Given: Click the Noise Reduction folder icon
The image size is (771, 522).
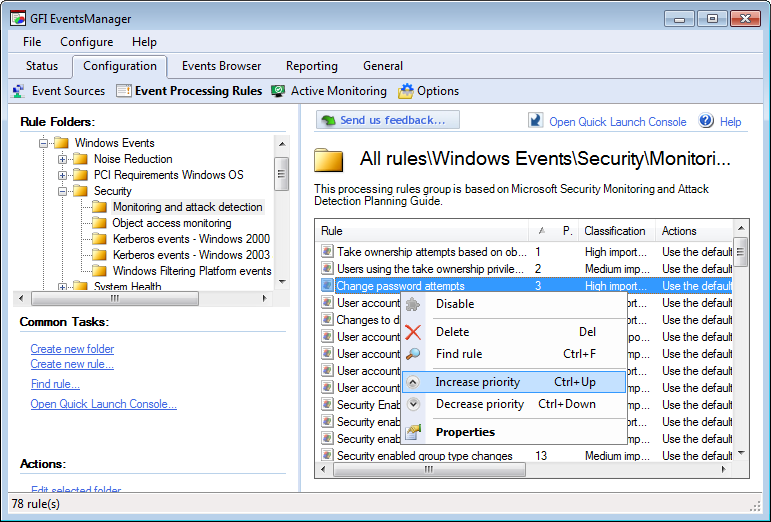Looking at the screenshot, I should click(80, 159).
